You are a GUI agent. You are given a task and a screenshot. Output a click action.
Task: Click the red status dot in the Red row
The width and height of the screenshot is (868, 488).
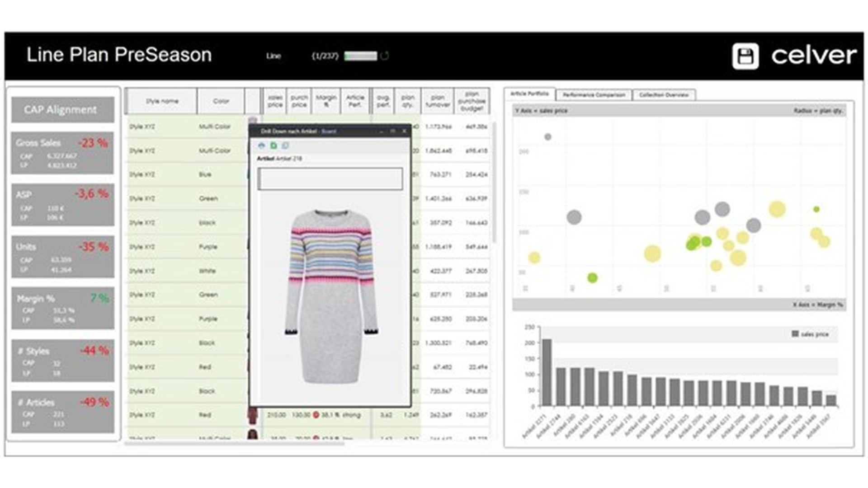point(316,415)
